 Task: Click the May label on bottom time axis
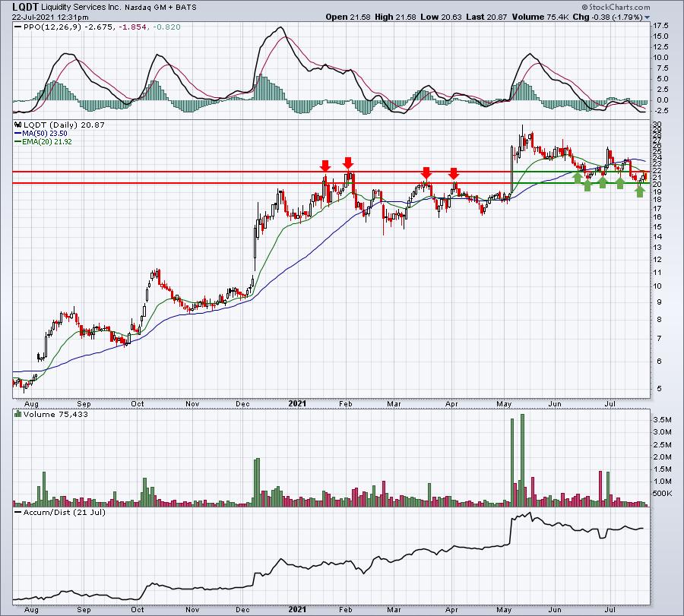(x=504, y=609)
